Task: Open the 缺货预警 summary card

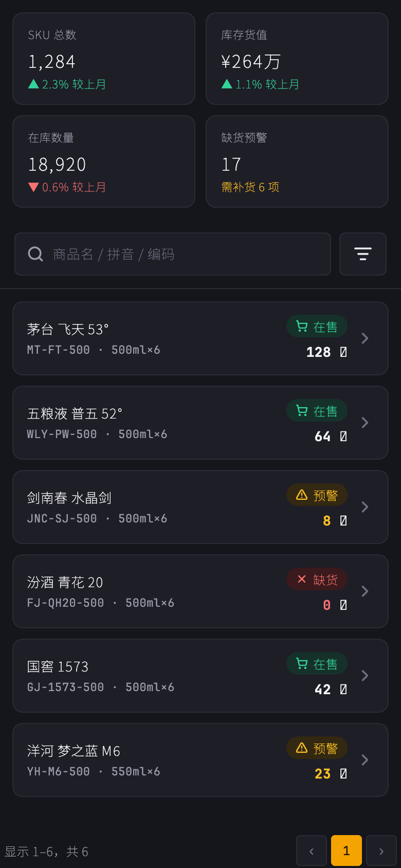Action: point(297,161)
